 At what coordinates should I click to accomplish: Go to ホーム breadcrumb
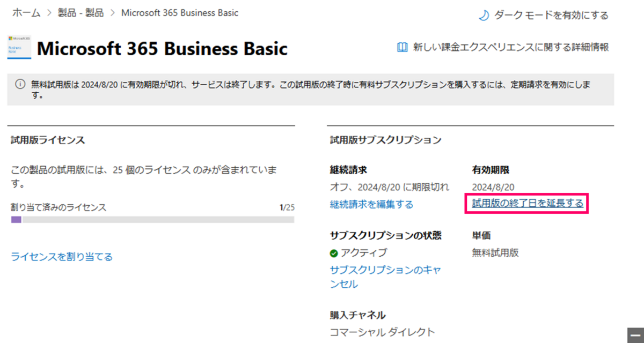26,13
